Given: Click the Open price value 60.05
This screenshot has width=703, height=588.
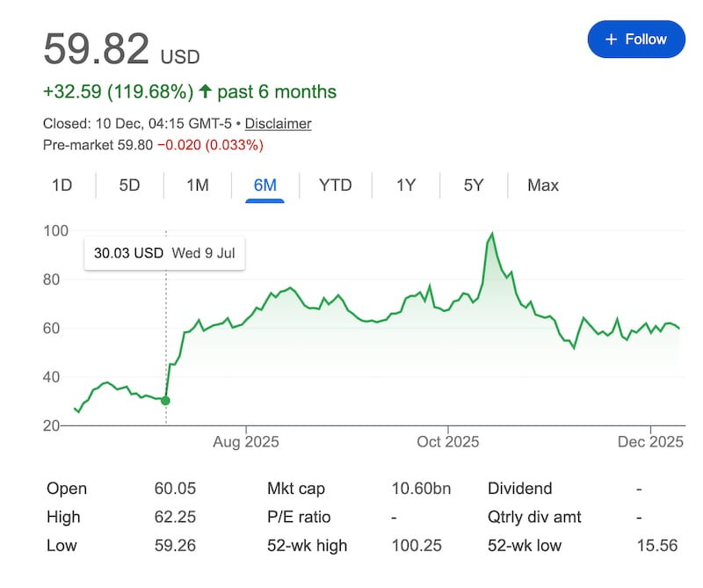Looking at the screenshot, I should [175, 489].
